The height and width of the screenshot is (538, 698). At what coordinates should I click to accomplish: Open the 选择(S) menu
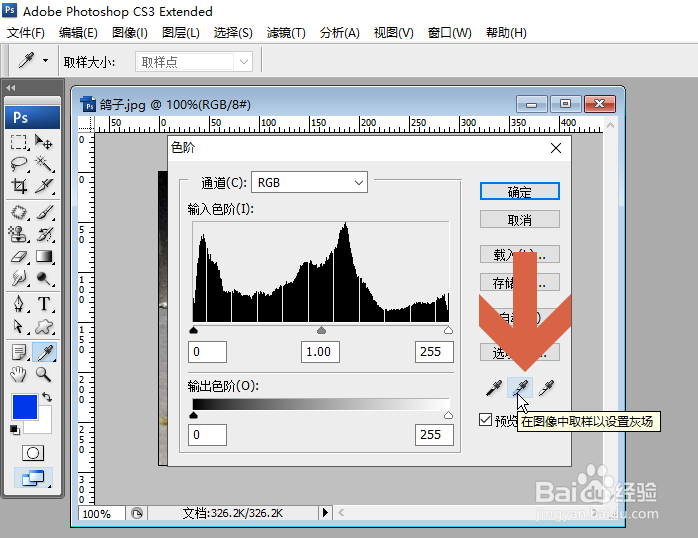[233, 33]
